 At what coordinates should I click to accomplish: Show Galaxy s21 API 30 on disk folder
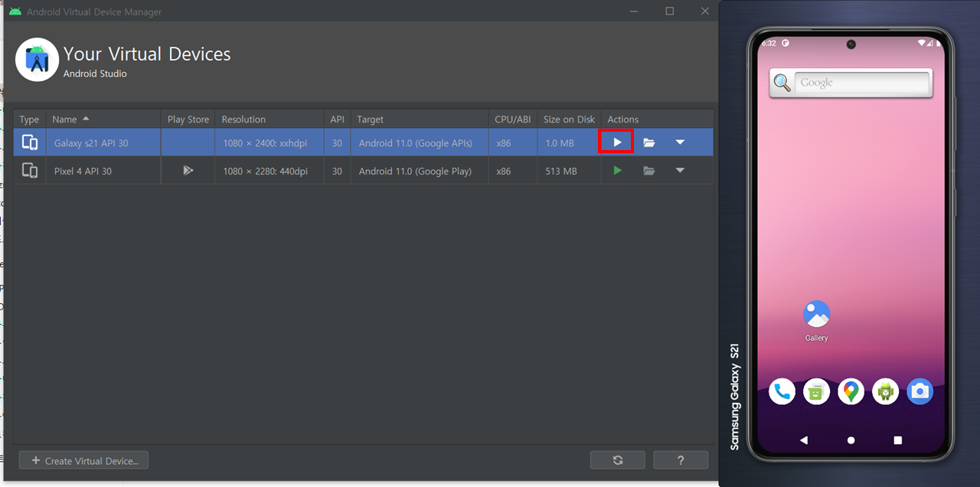click(x=649, y=142)
